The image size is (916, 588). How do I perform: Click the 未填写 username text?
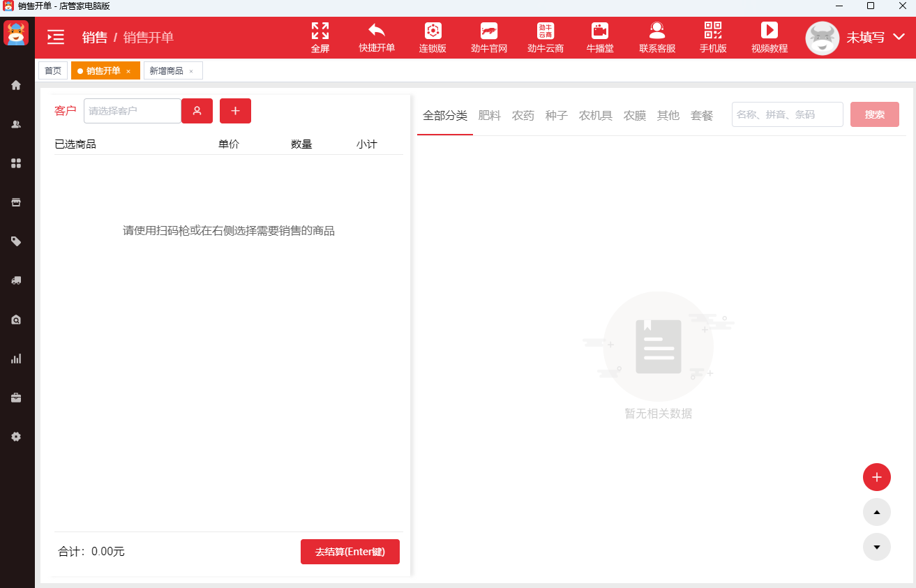(866, 37)
